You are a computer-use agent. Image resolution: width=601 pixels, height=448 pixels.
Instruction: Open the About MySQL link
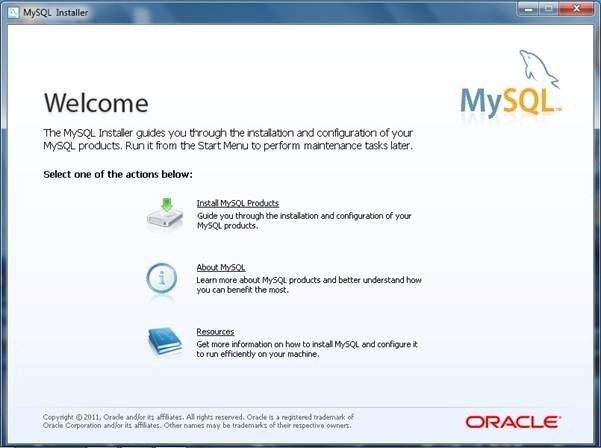(x=221, y=267)
